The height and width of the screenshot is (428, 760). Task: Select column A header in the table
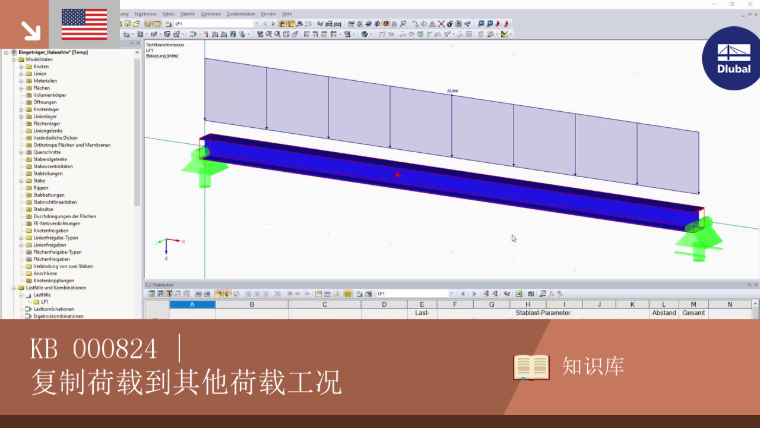(x=192, y=304)
